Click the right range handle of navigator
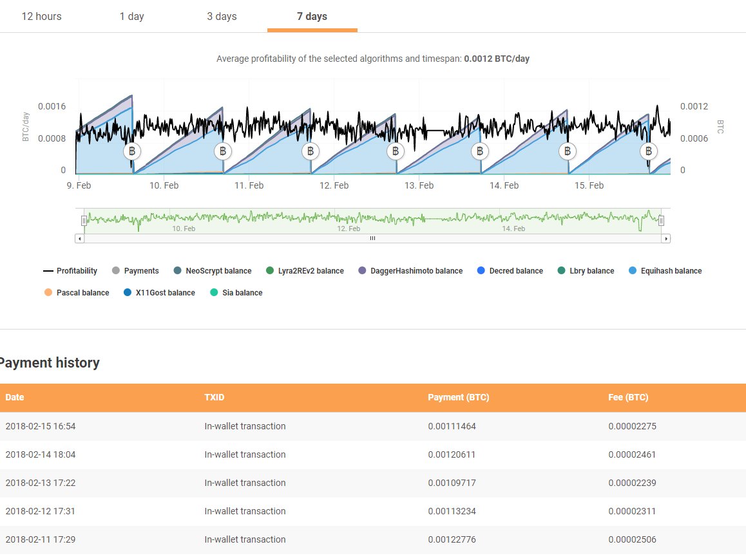The height and width of the screenshot is (560, 746). click(661, 221)
